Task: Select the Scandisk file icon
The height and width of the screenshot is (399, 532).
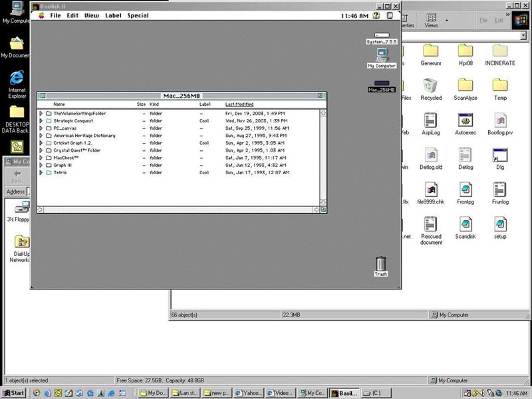Action: tap(465, 228)
